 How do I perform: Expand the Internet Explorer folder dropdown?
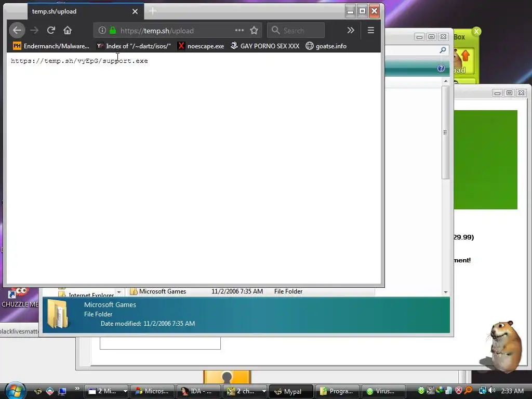click(119, 292)
